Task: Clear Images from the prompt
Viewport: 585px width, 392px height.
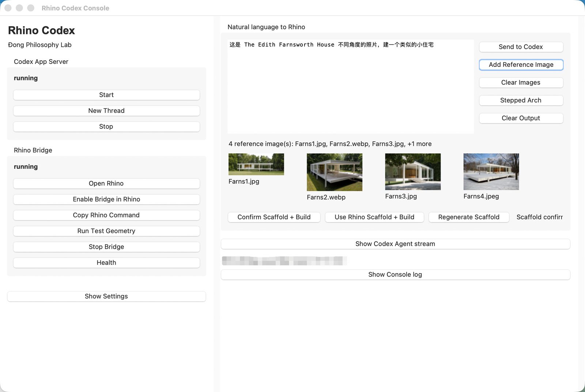Action: 521,83
